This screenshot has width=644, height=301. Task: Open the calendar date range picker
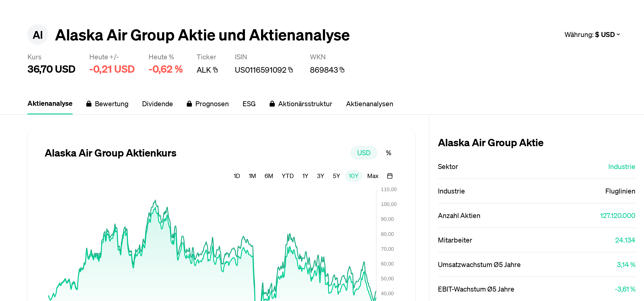tap(390, 176)
